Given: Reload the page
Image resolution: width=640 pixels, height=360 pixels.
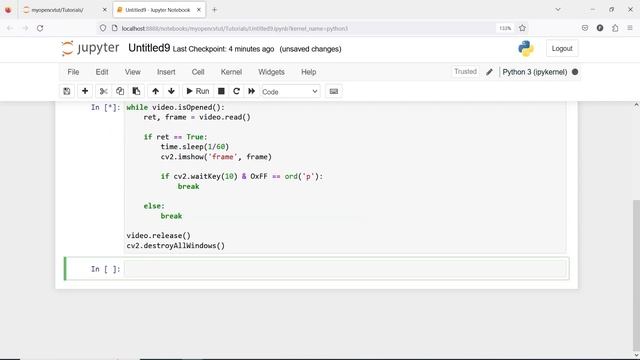Looking at the screenshot, I should point(40,28).
